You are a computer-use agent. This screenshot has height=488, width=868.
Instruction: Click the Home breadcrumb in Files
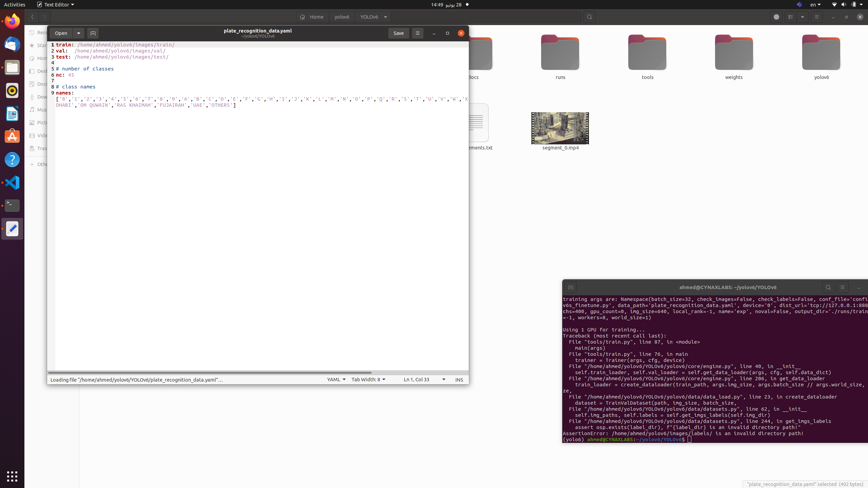pyautogui.click(x=312, y=17)
